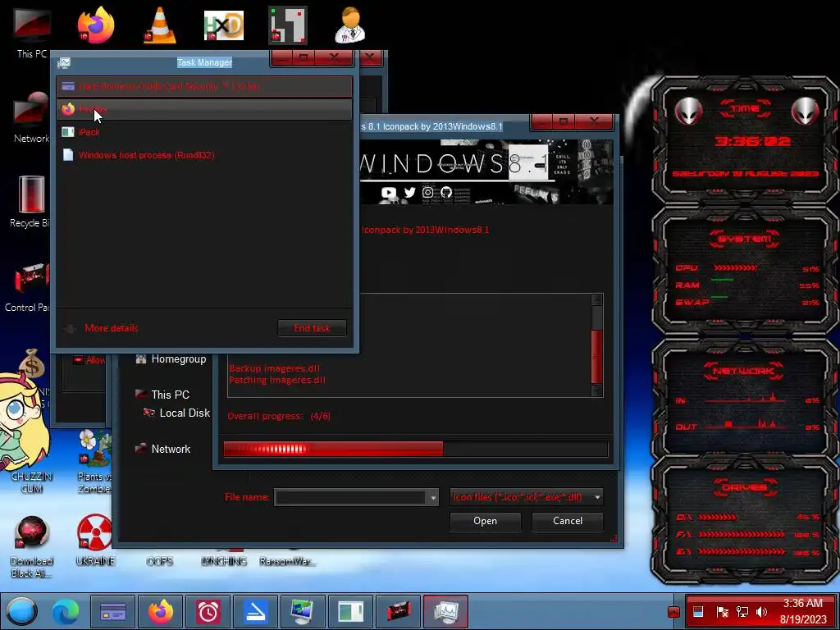Open credit card app taskbar button
The width and height of the screenshot is (840, 630).
[x=112, y=611]
